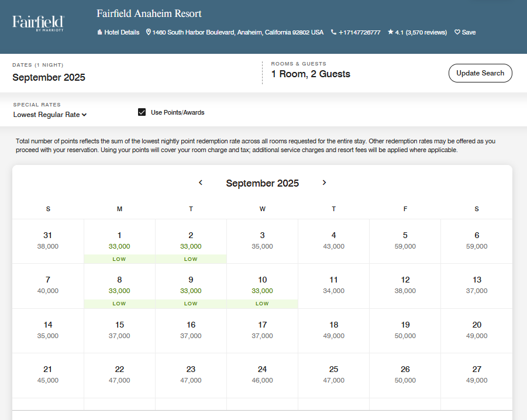Viewport: 527px width, 420px height.
Task: Select September 23 date cell
Action: 191,376
